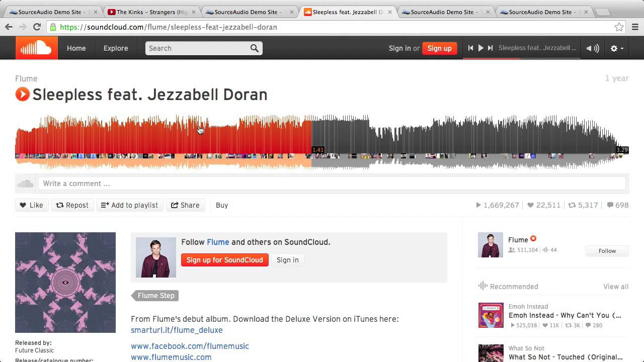This screenshot has height=362, width=644.
Task: Close the Sleepless feat. Jezzabell browser tab
Action: point(389,12)
